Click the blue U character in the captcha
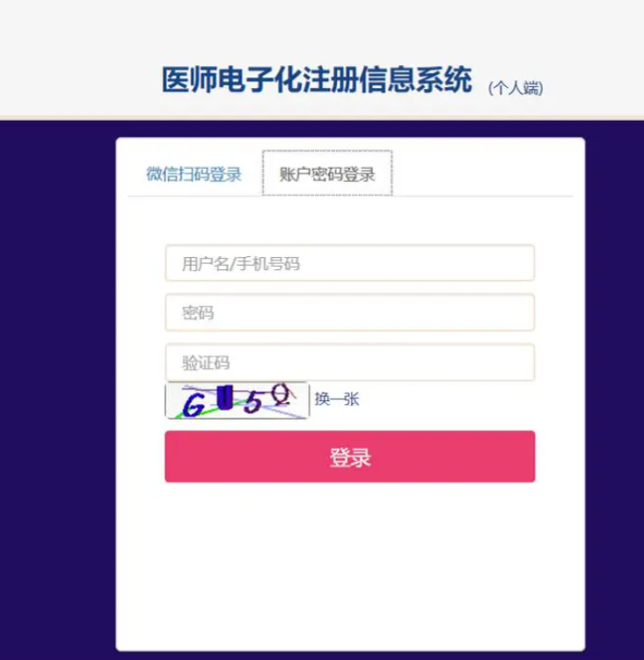 [x=225, y=397]
